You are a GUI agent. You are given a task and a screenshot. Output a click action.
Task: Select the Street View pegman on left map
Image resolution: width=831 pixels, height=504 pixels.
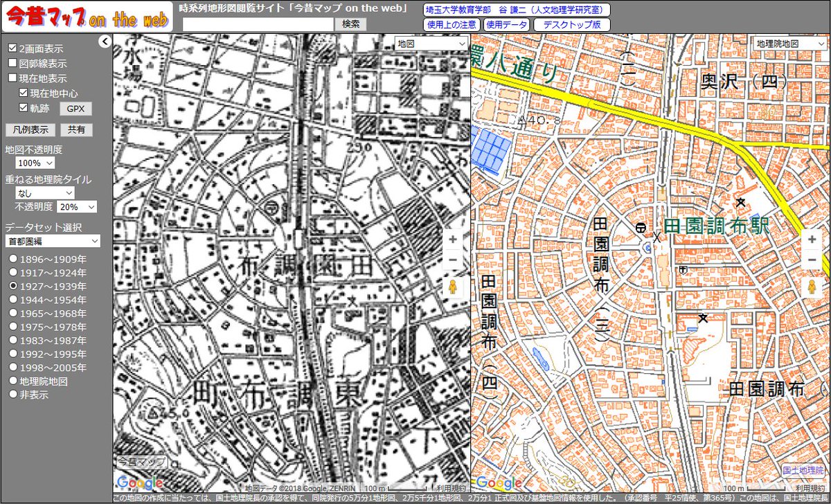click(x=453, y=287)
